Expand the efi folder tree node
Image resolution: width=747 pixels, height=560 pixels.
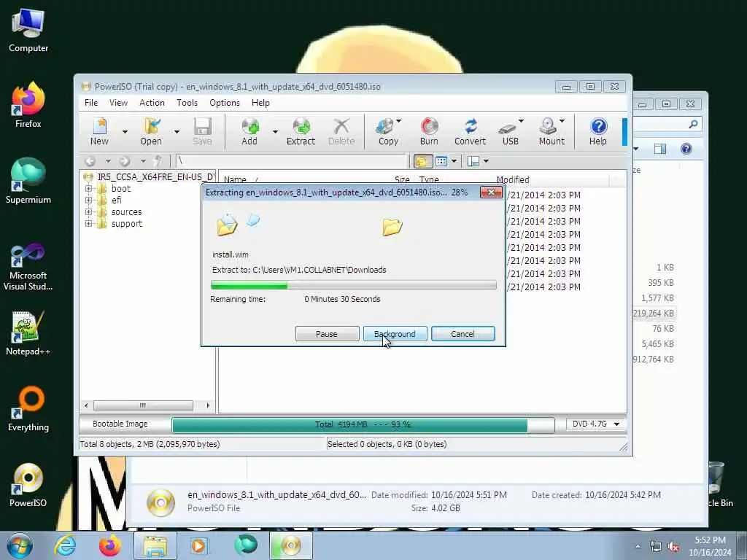[x=88, y=200]
